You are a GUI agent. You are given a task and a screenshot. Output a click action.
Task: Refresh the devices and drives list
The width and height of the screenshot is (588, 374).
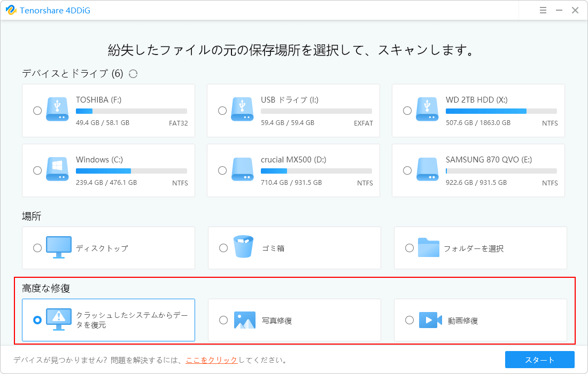(x=133, y=74)
